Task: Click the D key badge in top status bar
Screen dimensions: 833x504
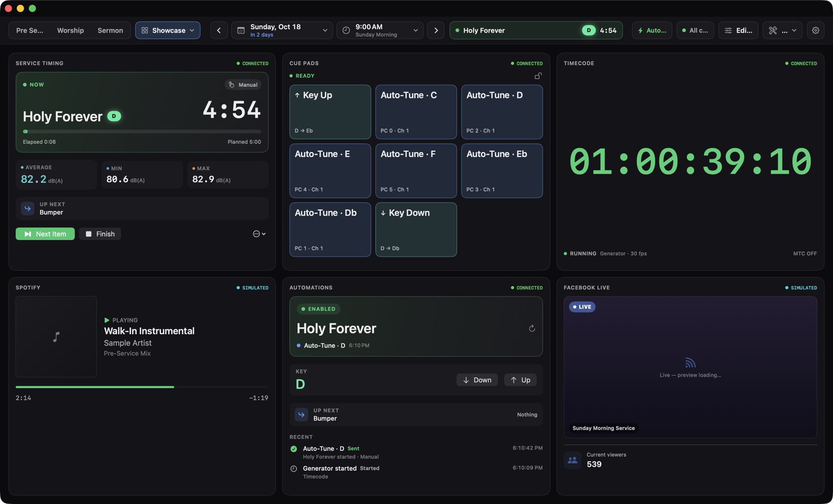Action: [589, 30]
